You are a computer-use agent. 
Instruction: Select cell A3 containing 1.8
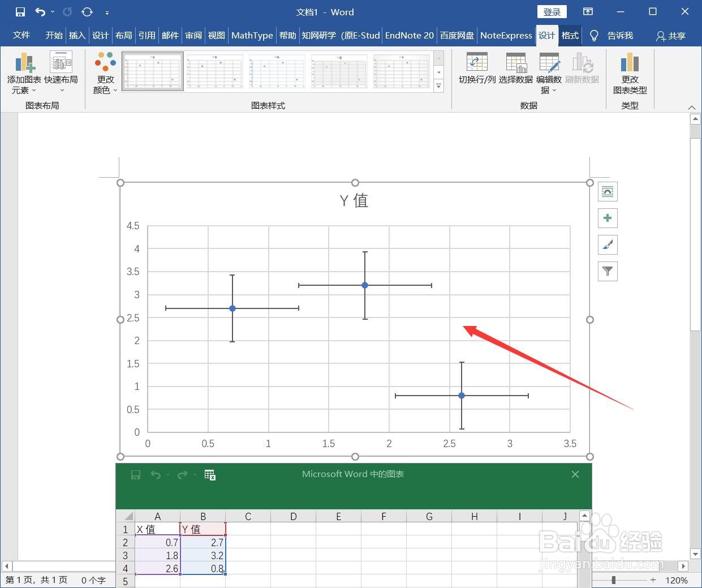158,555
